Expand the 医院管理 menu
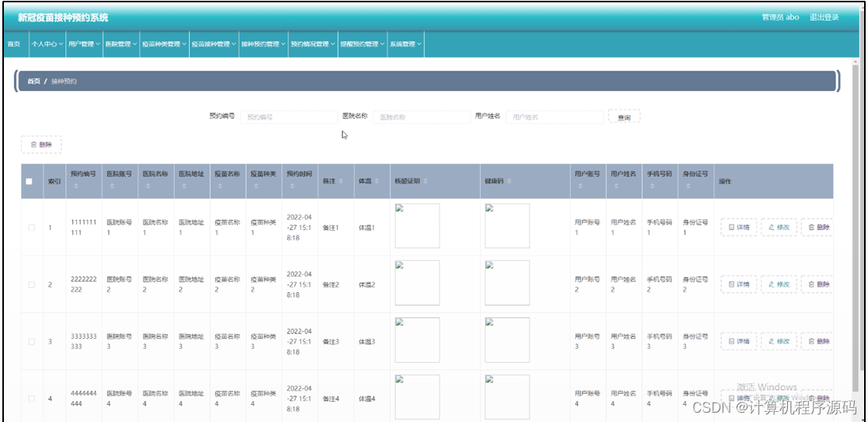868x422 pixels. [x=121, y=44]
